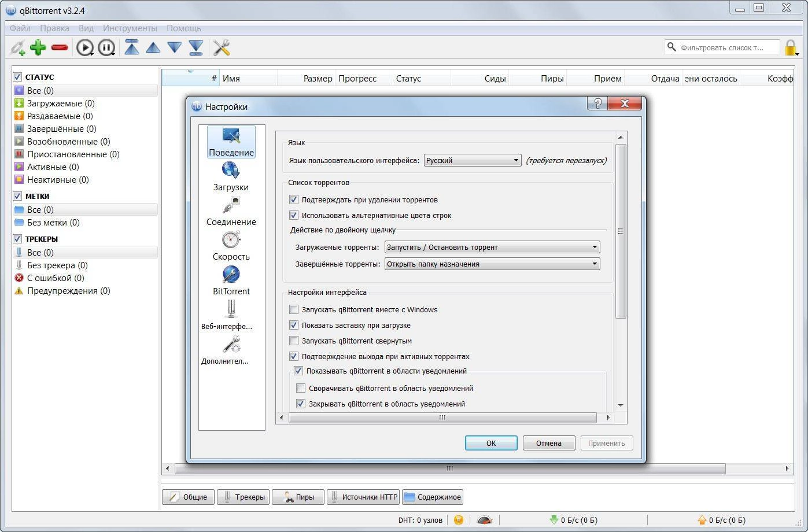The image size is (808, 532).
Task: Click the move up queue arrow icon
Action: (x=153, y=47)
